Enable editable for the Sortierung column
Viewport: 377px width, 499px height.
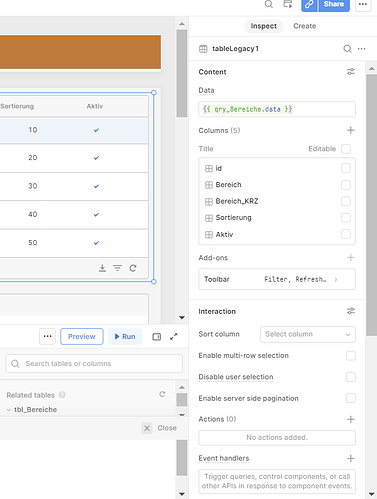tap(346, 218)
